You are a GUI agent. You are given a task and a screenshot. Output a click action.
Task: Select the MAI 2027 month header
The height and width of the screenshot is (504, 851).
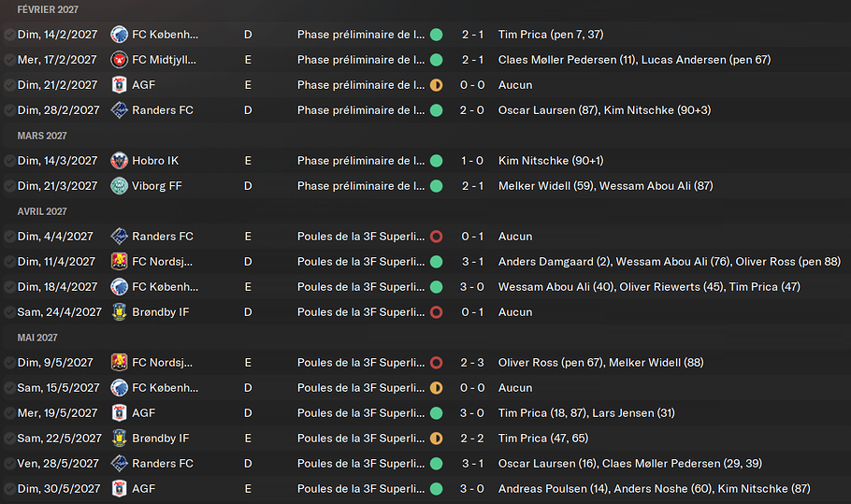click(37, 338)
